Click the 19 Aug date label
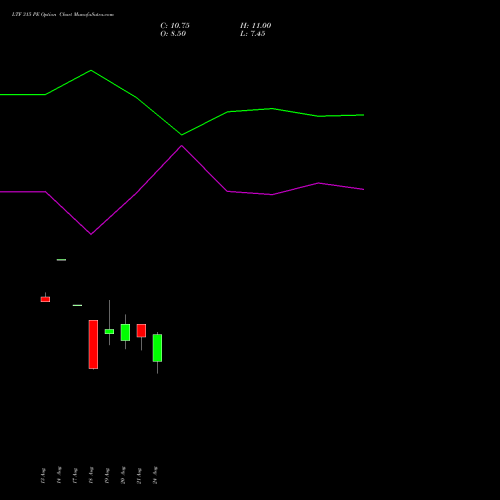500x500 pixels. coord(107,475)
